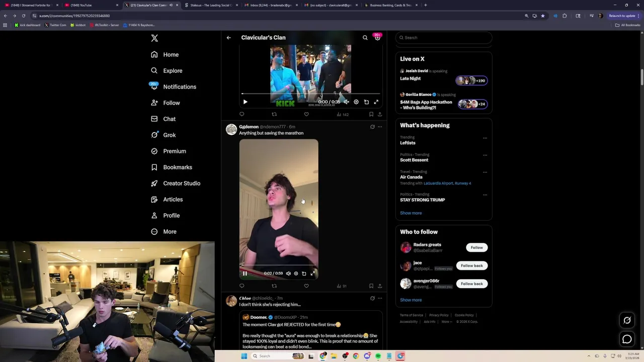Share Ggdemon's post

click(x=380, y=286)
